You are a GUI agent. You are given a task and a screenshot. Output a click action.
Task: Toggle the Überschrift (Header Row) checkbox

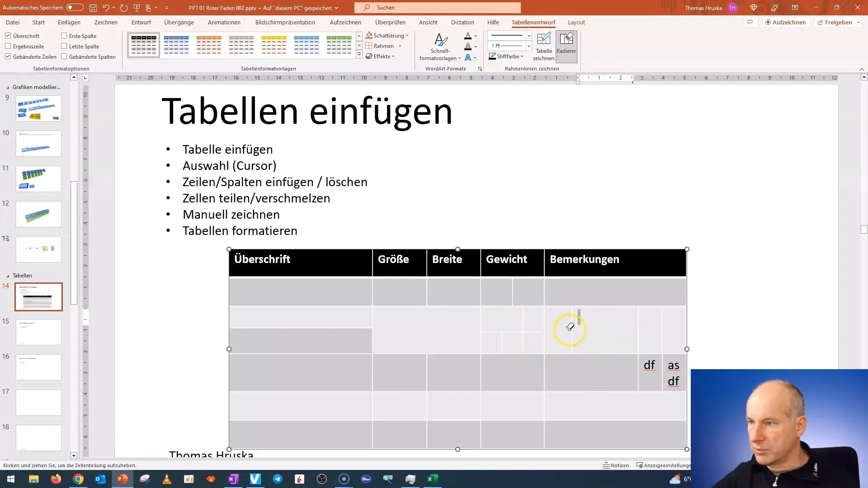pyautogui.click(x=8, y=36)
